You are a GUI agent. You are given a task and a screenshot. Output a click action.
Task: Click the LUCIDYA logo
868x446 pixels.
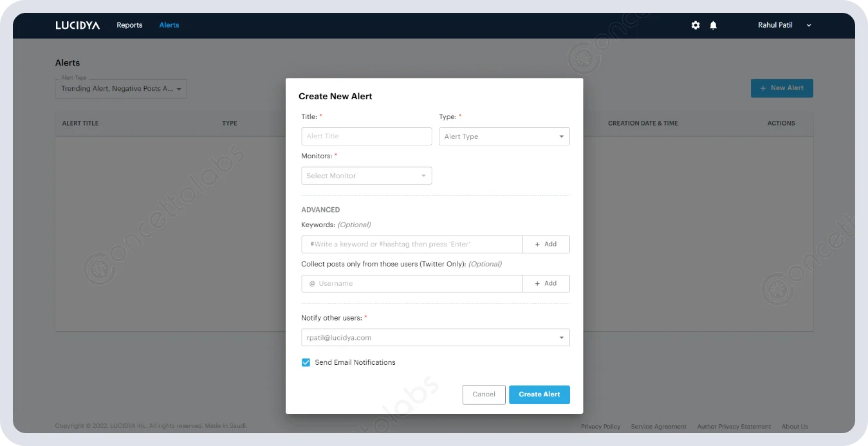pyautogui.click(x=77, y=25)
